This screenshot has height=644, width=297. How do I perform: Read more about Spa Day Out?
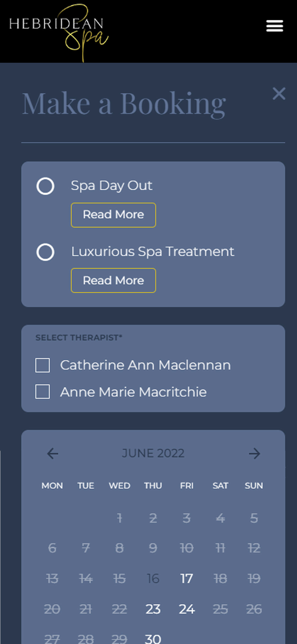[x=113, y=215]
